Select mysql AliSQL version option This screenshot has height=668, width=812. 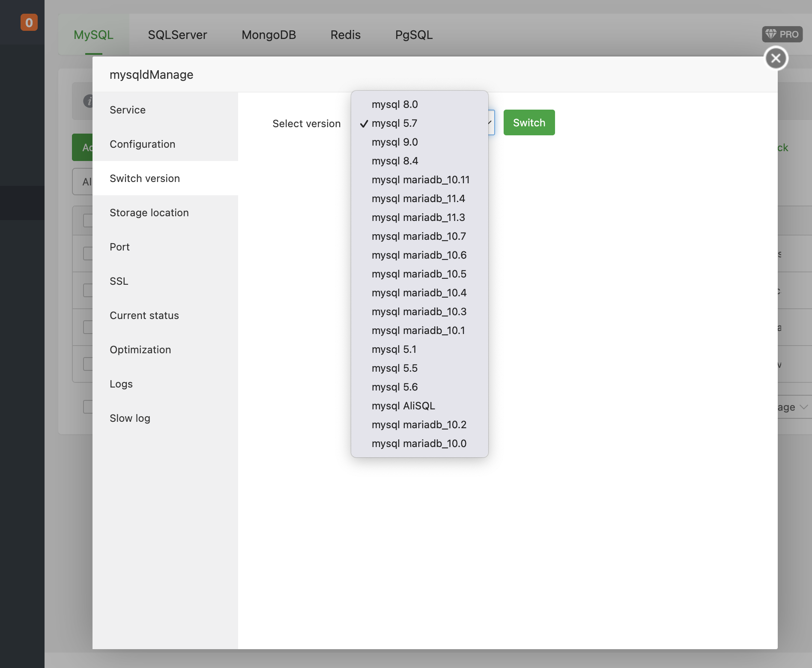(x=403, y=406)
